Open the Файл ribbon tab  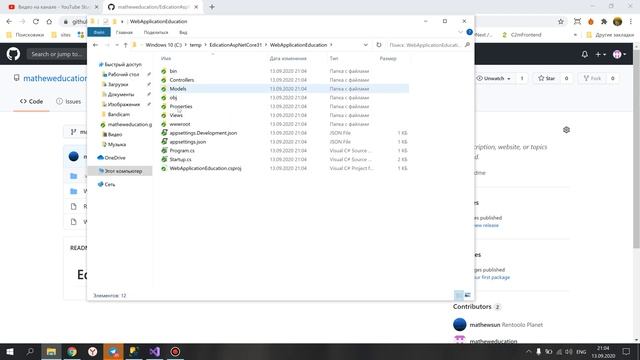pos(99,32)
